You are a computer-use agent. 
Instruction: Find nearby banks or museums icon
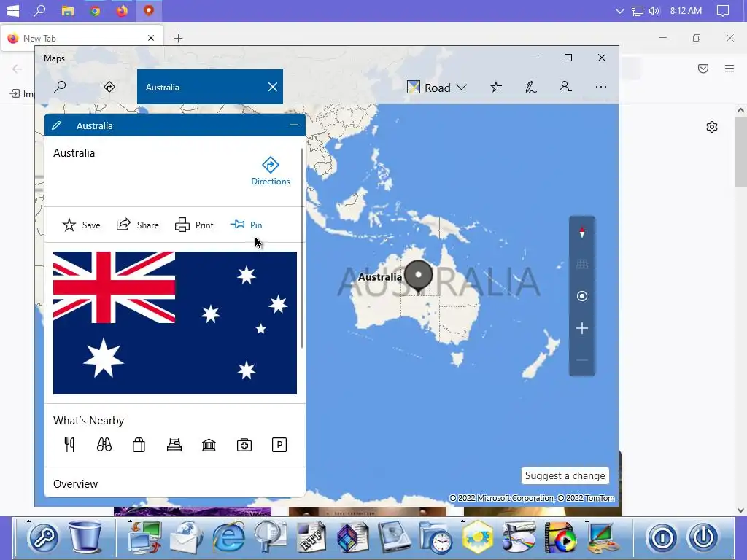pos(209,445)
